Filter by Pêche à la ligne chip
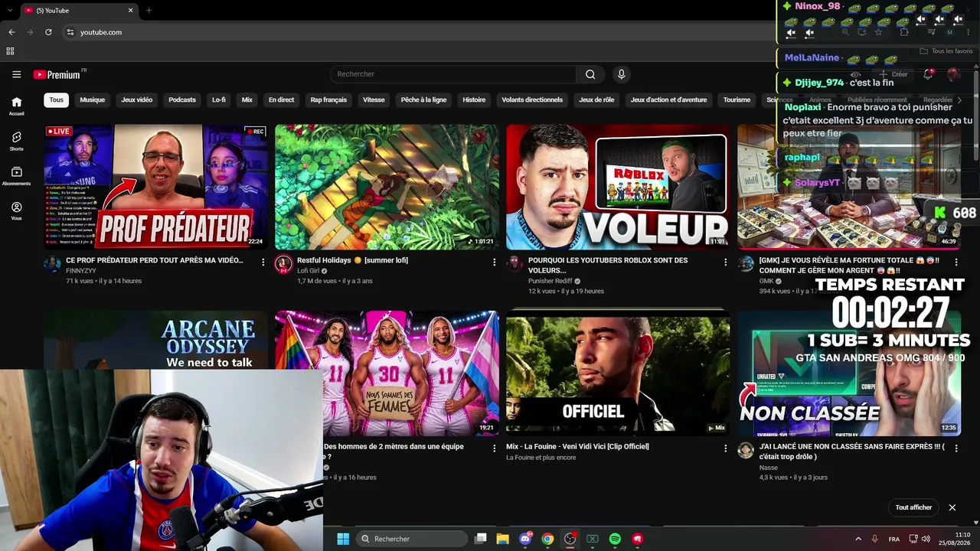 pos(423,99)
